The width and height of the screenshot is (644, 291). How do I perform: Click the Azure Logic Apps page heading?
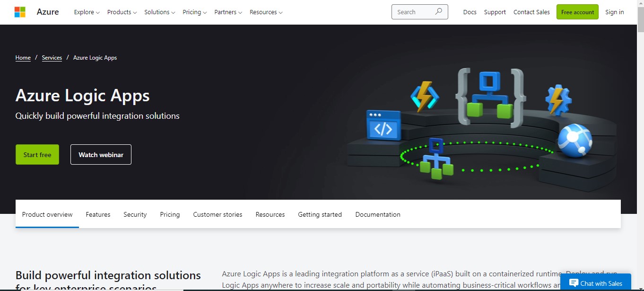[x=83, y=96]
